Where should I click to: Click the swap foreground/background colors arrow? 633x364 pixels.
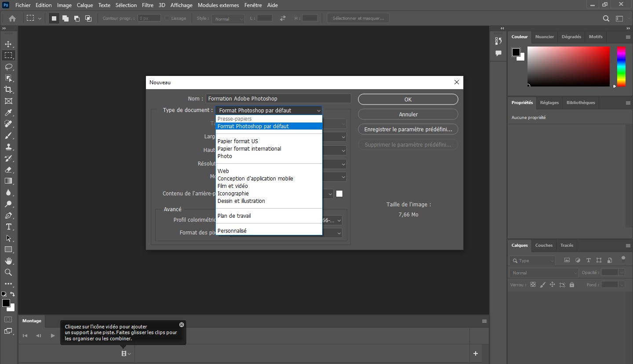(x=12, y=294)
